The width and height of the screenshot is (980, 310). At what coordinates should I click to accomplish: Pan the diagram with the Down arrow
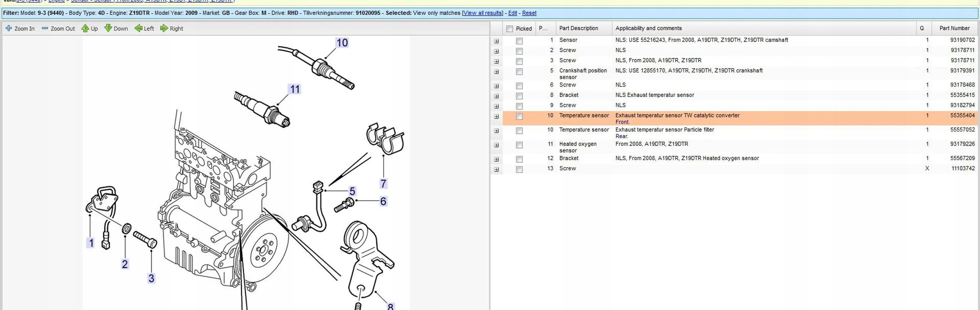click(108, 28)
